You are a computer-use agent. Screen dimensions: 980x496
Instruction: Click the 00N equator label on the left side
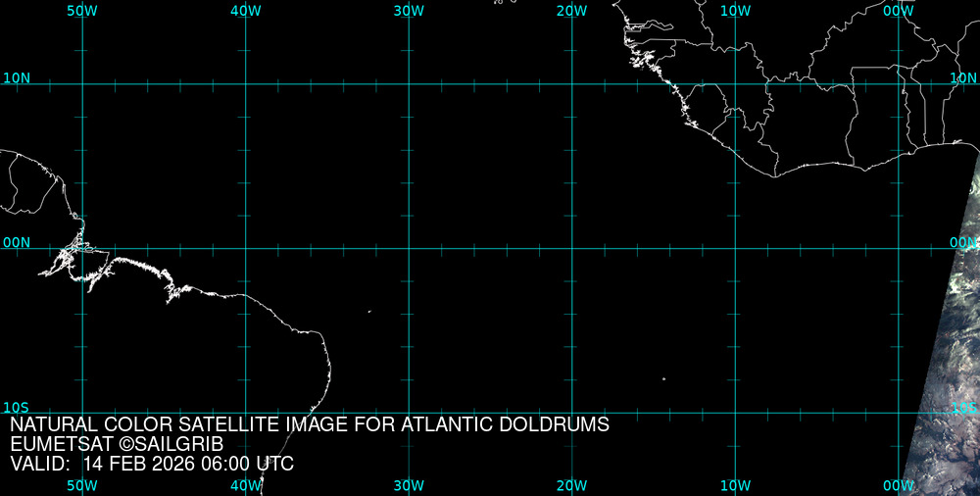pos(16,242)
